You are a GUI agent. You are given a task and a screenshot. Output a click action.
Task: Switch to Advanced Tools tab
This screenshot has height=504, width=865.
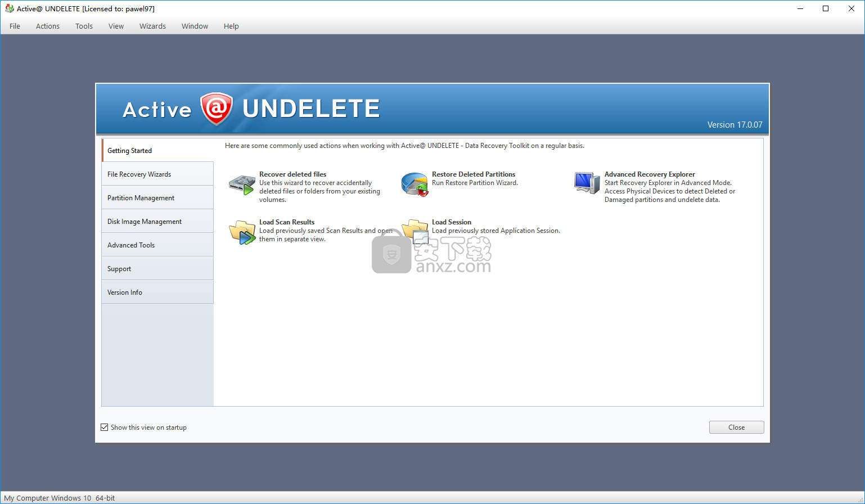coord(157,245)
